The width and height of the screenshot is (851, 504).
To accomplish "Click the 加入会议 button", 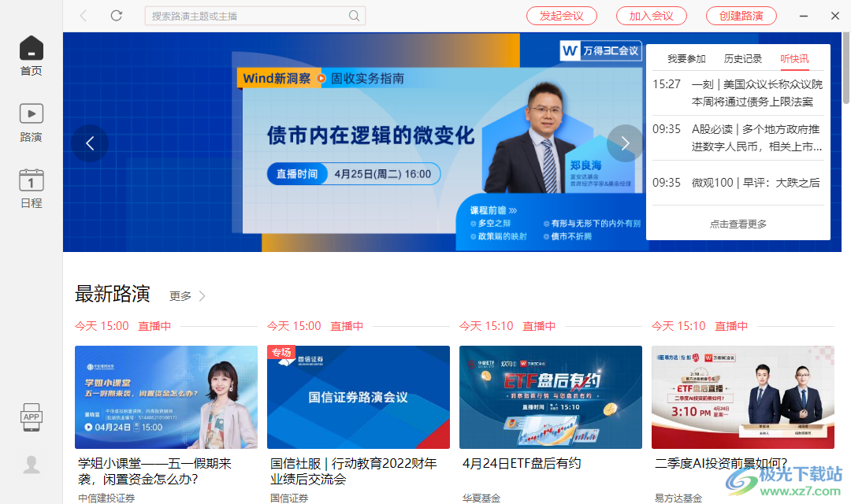I will (652, 16).
